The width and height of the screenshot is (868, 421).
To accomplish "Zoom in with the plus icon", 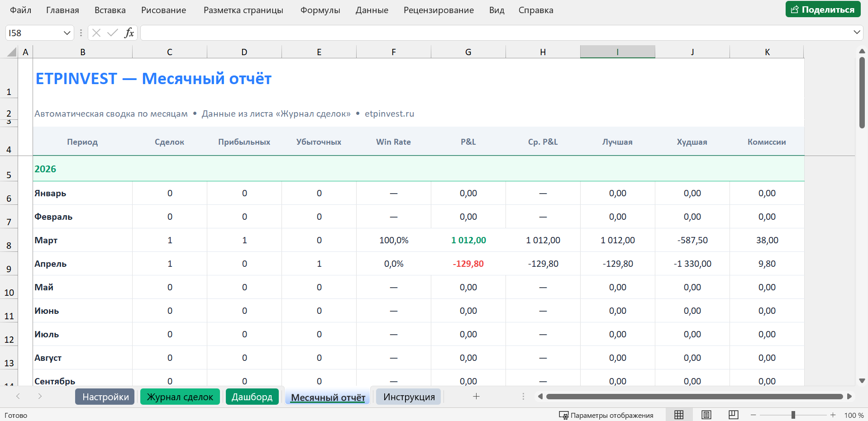I will [833, 415].
